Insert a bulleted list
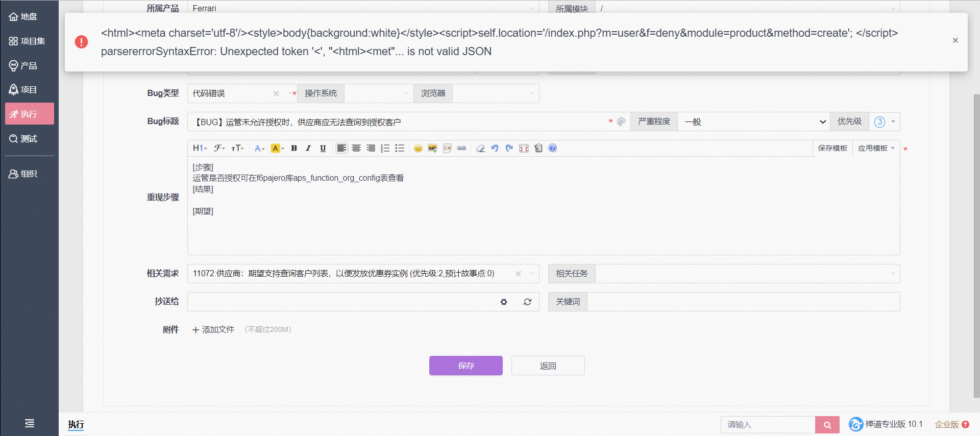 click(400, 148)
